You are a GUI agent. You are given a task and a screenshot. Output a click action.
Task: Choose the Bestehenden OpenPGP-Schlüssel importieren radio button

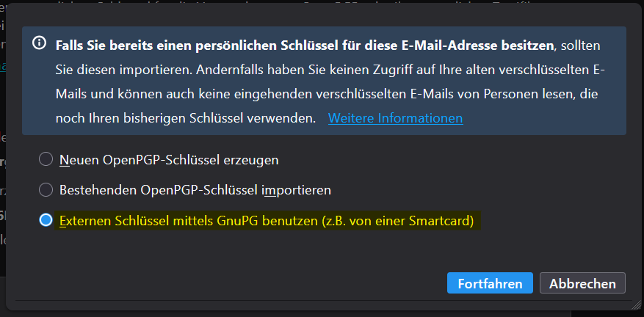(46, 190)
